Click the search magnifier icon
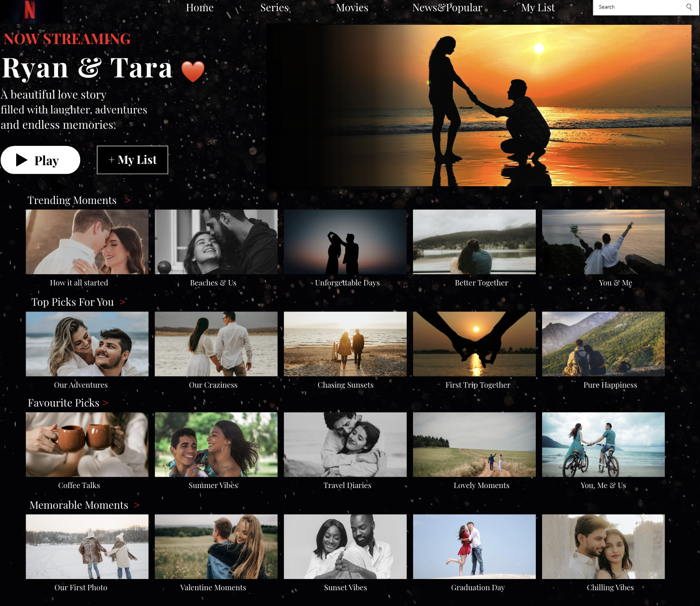 (x=689, y=7)
